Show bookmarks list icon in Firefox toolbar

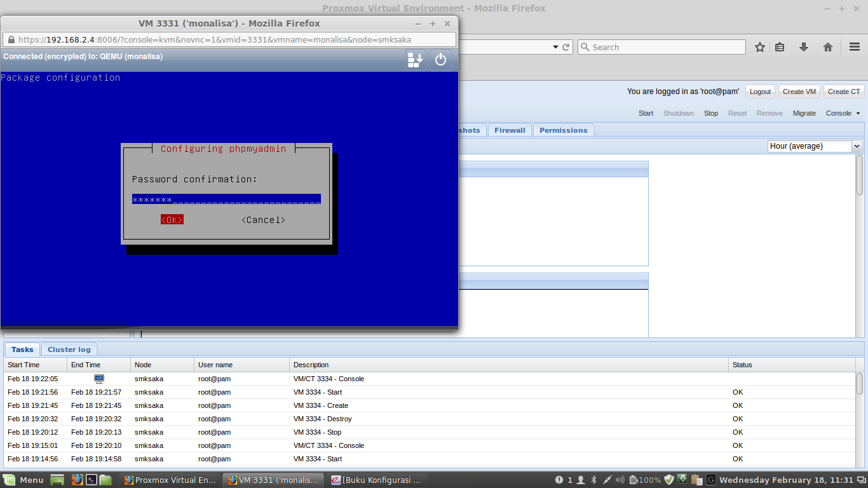[x=780, y=47]
